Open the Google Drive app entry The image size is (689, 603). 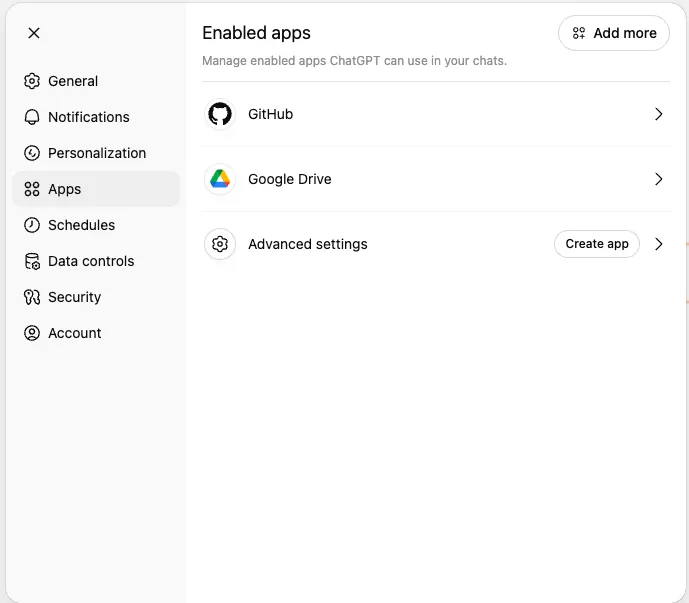[436, 179]
